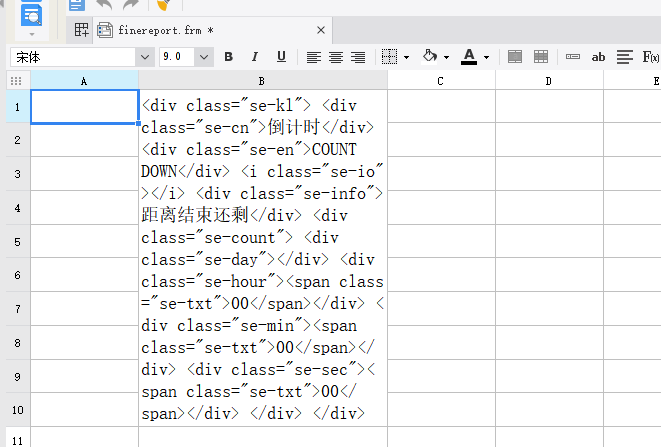Click the font color A icon
This screenshot has width=661, height=447.
click(469, 57)
